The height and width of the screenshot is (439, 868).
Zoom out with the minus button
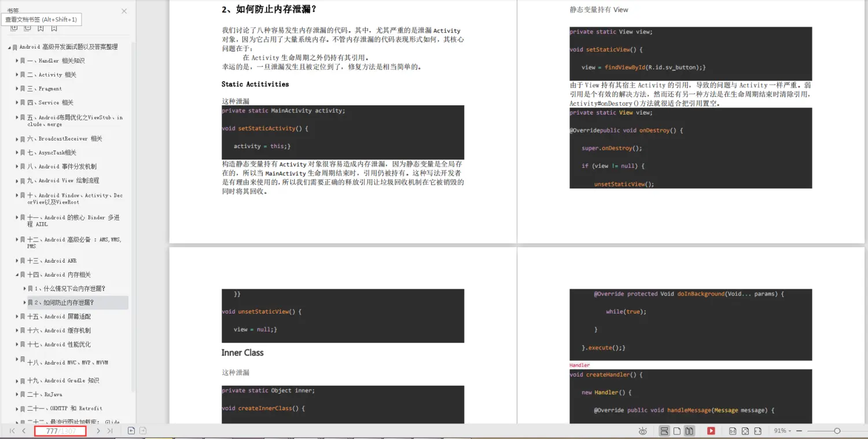(799, 431)
